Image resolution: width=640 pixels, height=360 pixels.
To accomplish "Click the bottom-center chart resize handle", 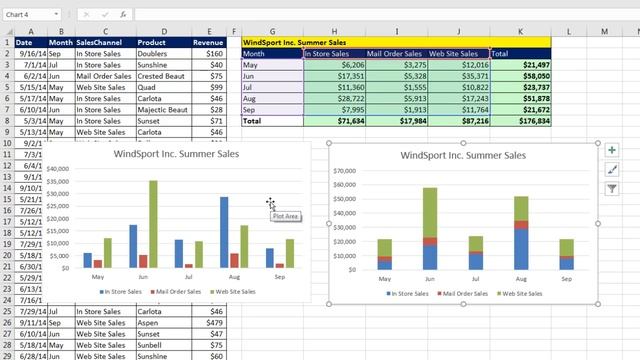I will point(463,304).
